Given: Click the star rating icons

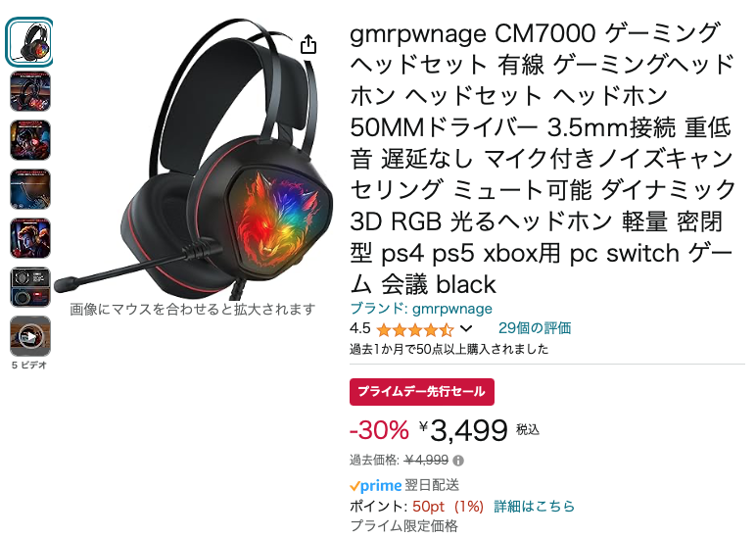Looking at the screenshot, I should pos(415,329).
